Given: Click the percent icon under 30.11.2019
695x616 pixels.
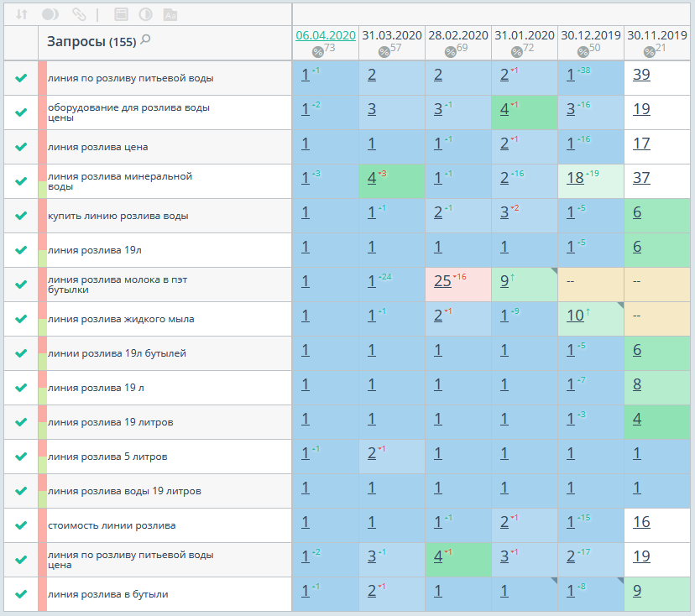Looking at the screenshot, I should click(650, 52).
